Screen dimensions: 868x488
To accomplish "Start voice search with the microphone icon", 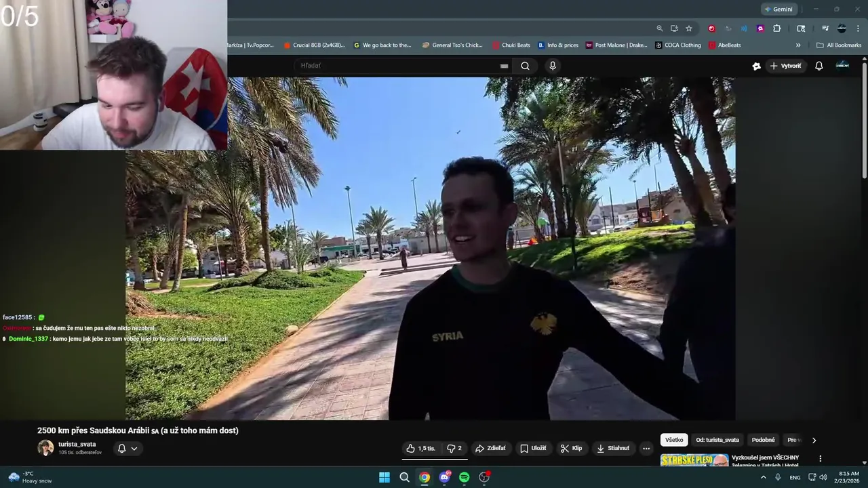I will coord(553,66).
